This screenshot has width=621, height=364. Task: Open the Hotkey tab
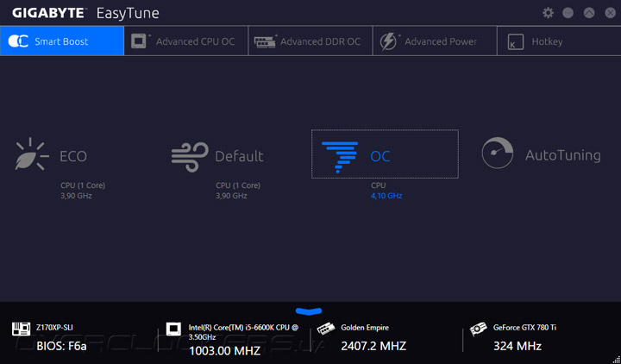point(559,41)
